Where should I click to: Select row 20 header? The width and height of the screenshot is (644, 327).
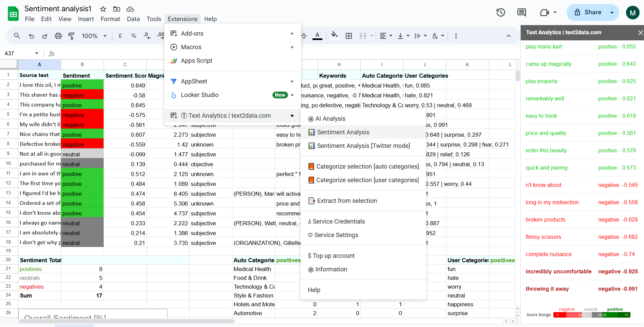point(8,260)
